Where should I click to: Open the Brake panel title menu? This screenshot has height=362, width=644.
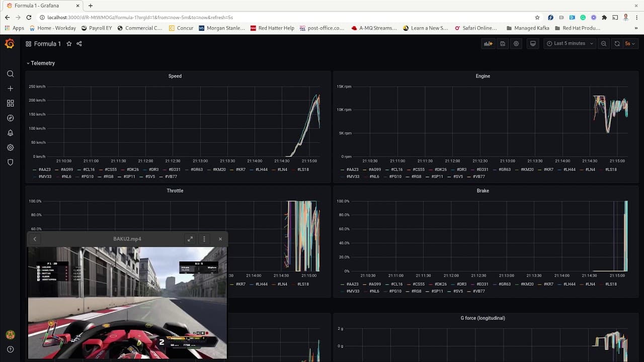click(x=483, y=191)
